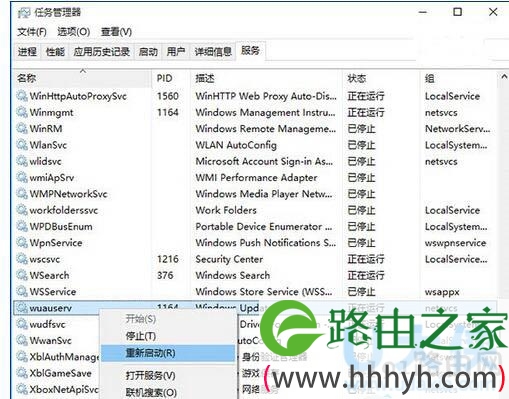Open the 文件(F) menu

[x=32, y=32]
